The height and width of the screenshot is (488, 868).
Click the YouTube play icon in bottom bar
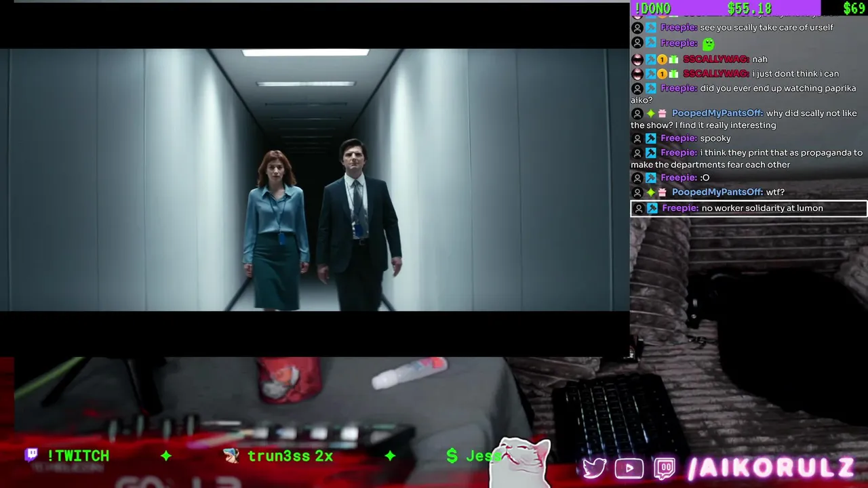pos(629,468)
